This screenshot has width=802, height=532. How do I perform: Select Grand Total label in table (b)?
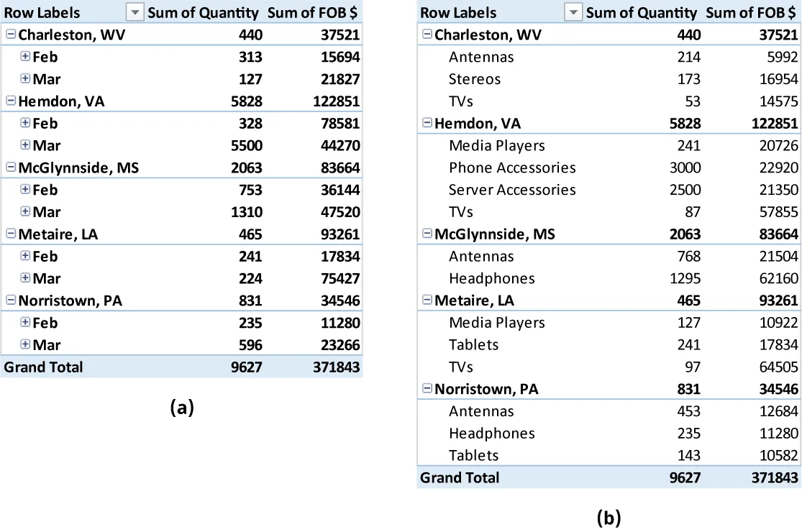pyautogui.click(x=460, y=477)
